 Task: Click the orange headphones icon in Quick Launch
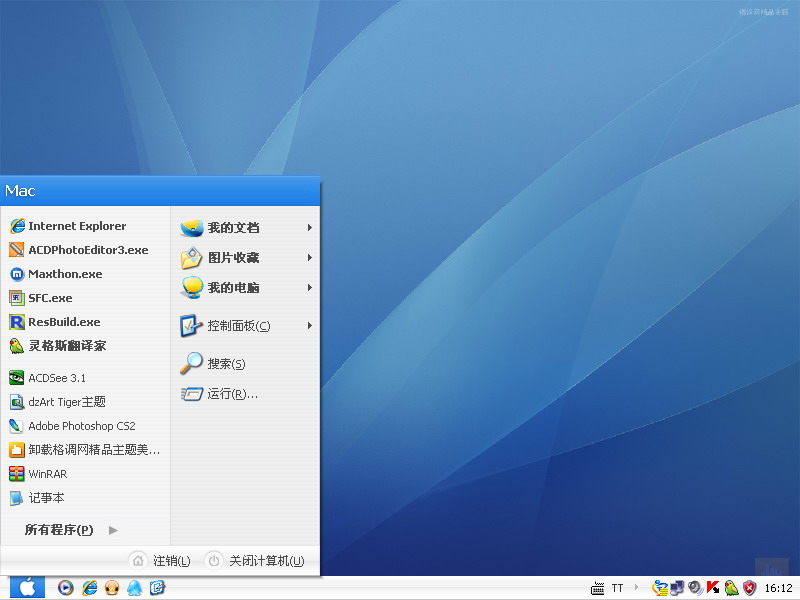pyautogui.click(x=112, y=588)
